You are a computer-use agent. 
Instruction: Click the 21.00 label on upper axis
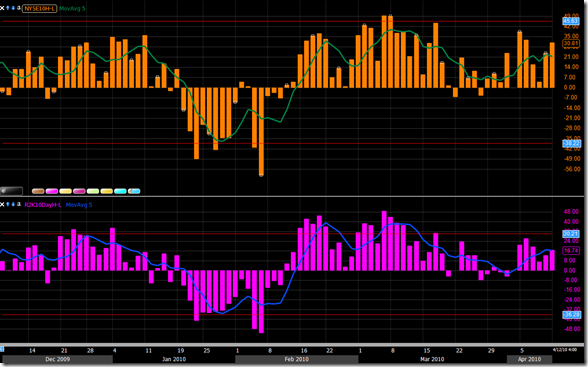coord(571,57)
